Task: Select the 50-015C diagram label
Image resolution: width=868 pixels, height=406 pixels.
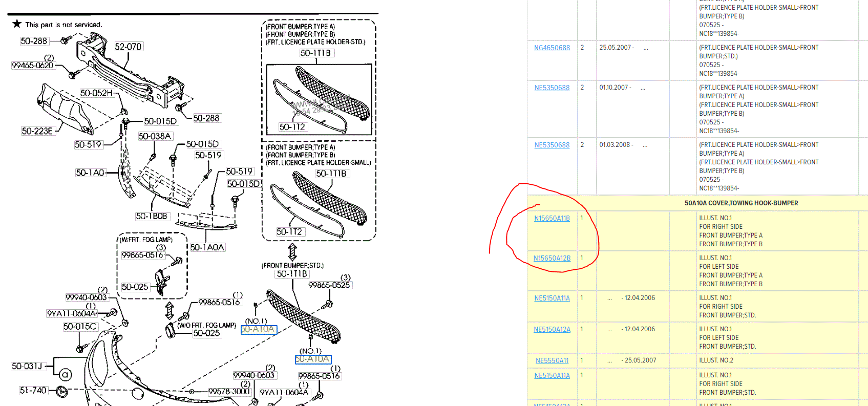Action: [x=80, y=327]
